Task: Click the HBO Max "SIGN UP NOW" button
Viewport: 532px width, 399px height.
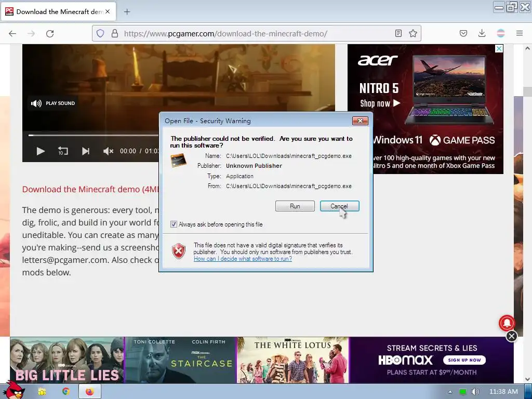Action: click(x=464, y=360)
